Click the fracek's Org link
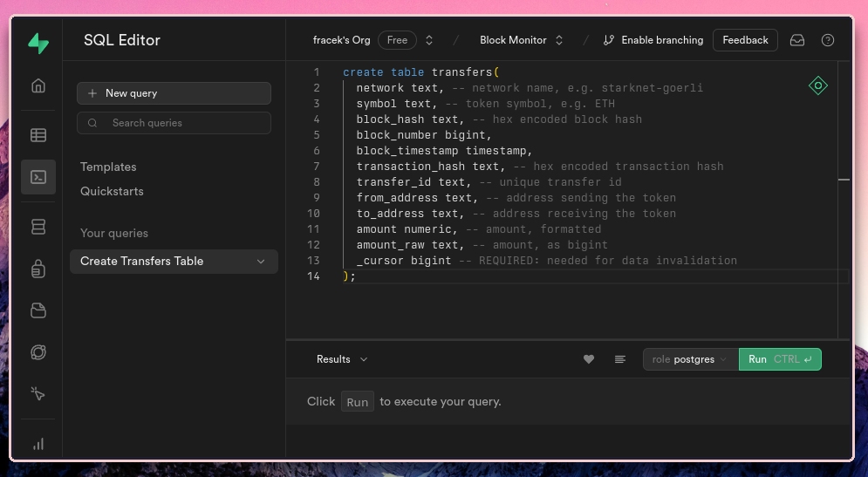The width and height of the screenshot is (868, 477). tap(342, 40)
